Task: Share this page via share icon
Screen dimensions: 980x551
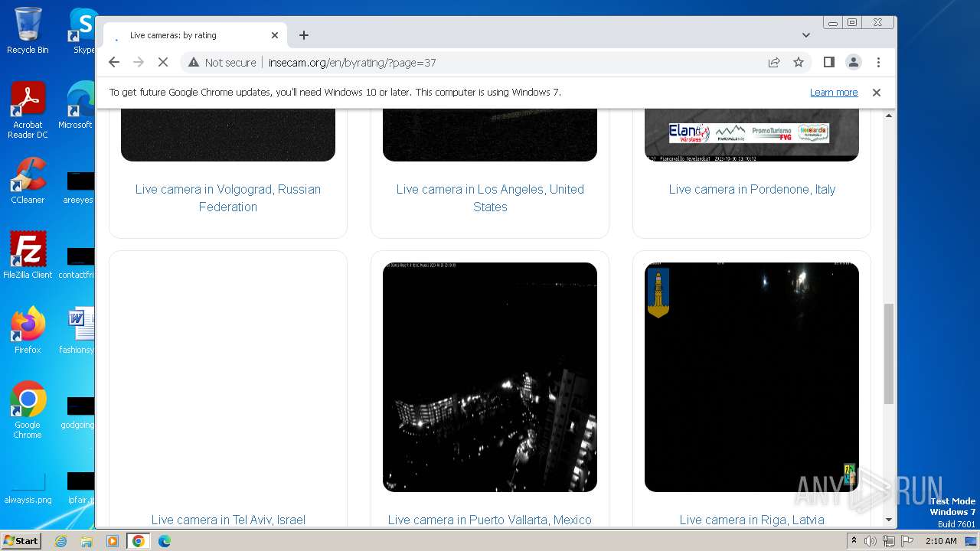Action: [774, 62]
